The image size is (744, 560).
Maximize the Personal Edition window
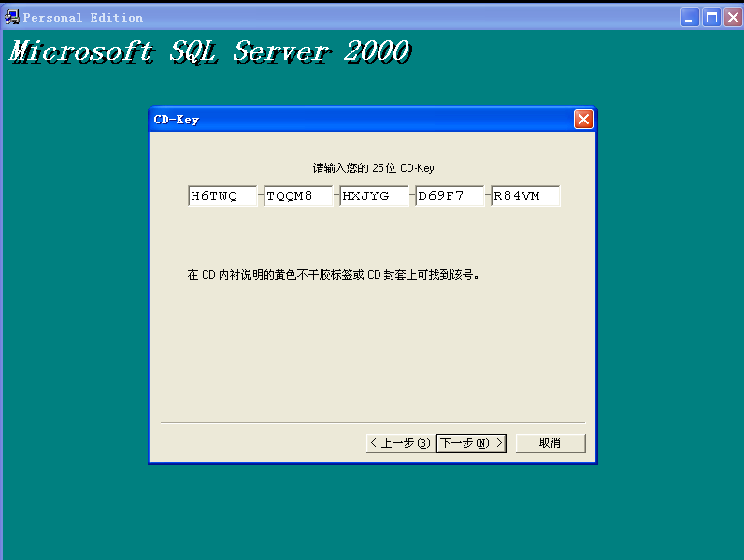tap(711, 18)
